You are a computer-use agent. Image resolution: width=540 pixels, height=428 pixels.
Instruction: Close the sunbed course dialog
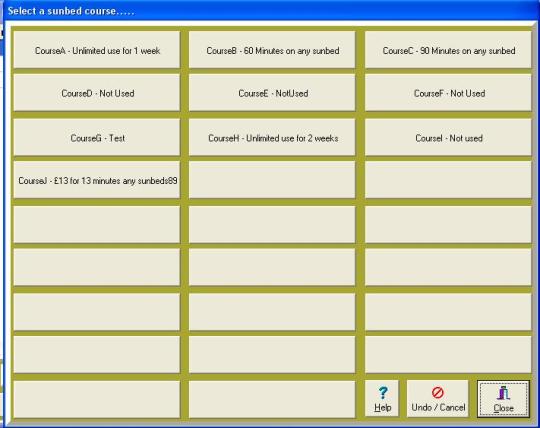point(503,399)
